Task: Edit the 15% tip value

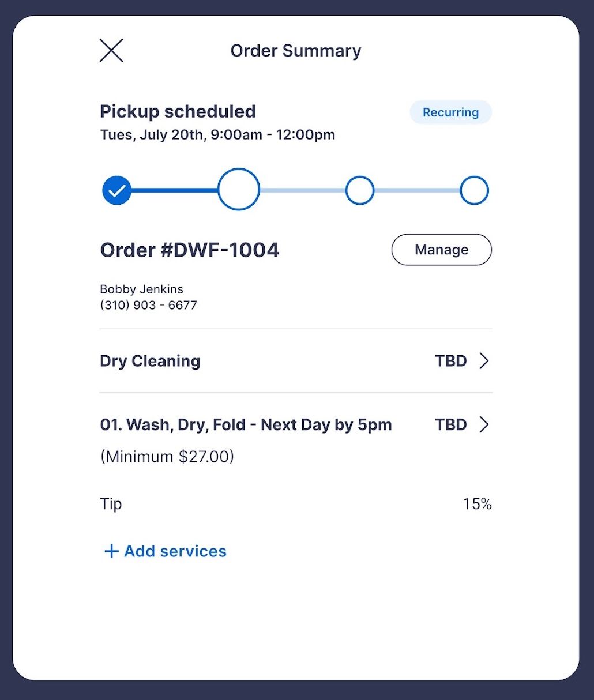Action: 477,504
